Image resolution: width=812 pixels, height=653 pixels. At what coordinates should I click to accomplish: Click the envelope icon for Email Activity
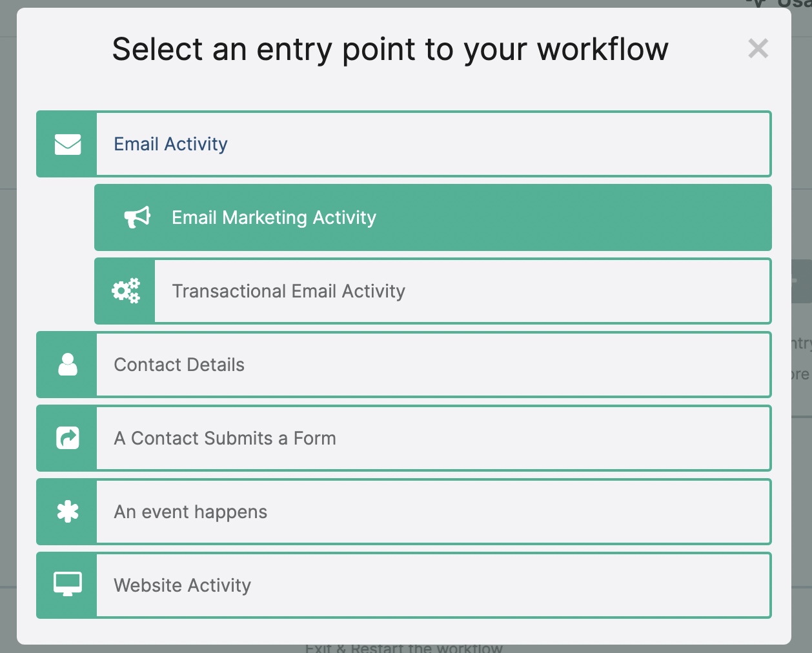(67, 144)
